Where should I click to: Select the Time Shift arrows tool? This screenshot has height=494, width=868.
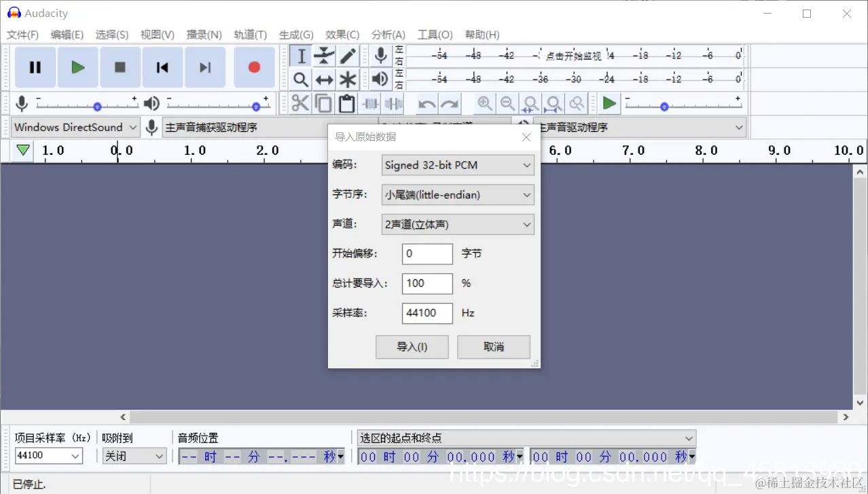coord(324,80)
